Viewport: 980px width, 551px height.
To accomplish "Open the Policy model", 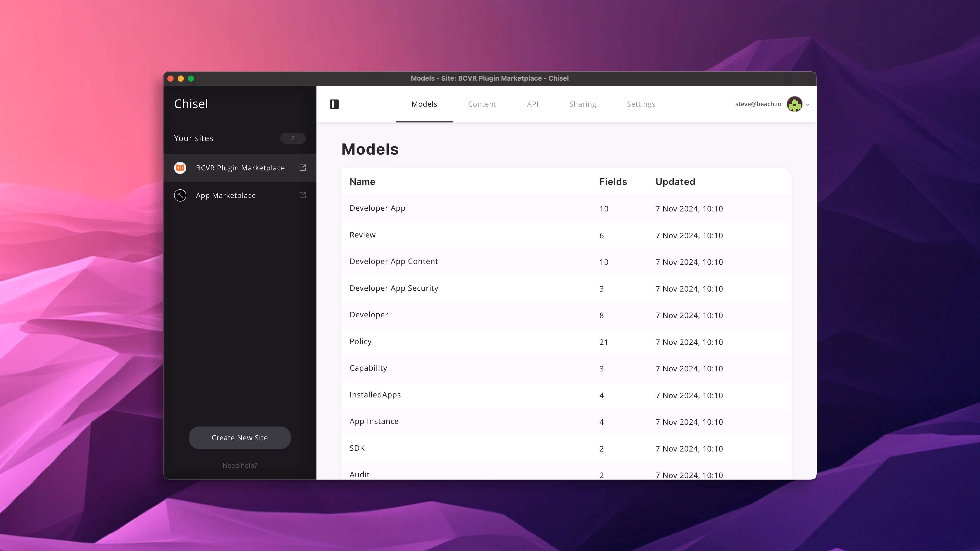I will tap(360, 342).
